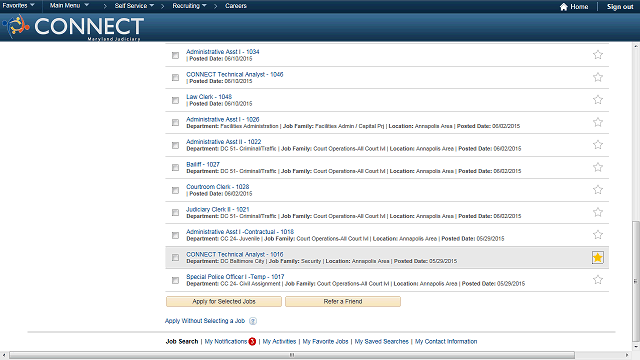Select Judiciary Clerk II - 1021 checkbox

[176, 213]
